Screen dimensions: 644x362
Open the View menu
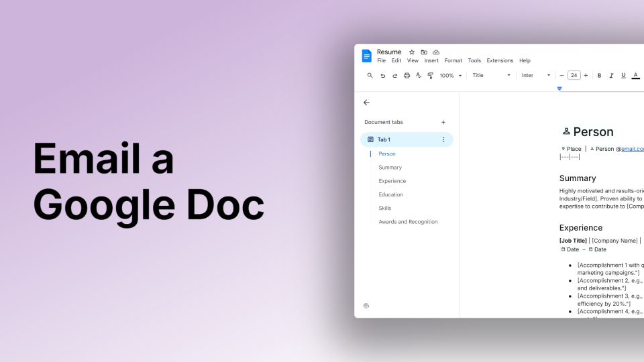coord(413,61)
